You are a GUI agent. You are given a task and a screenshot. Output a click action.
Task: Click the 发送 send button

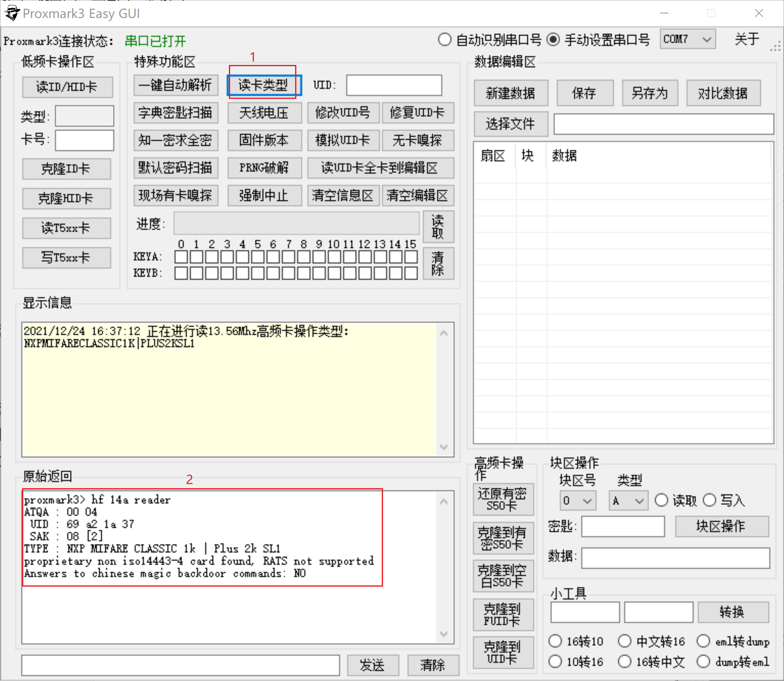click(373, 665)
